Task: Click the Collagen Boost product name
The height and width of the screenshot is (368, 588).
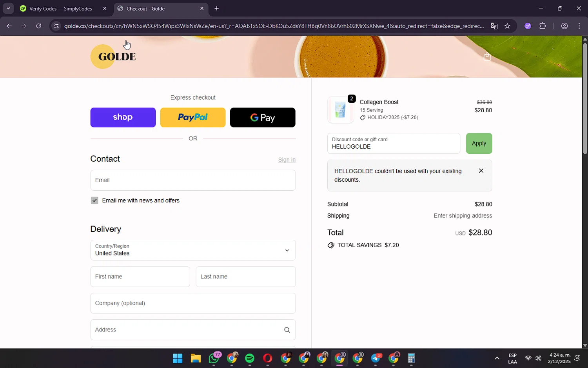Action: tap(379, 102)
